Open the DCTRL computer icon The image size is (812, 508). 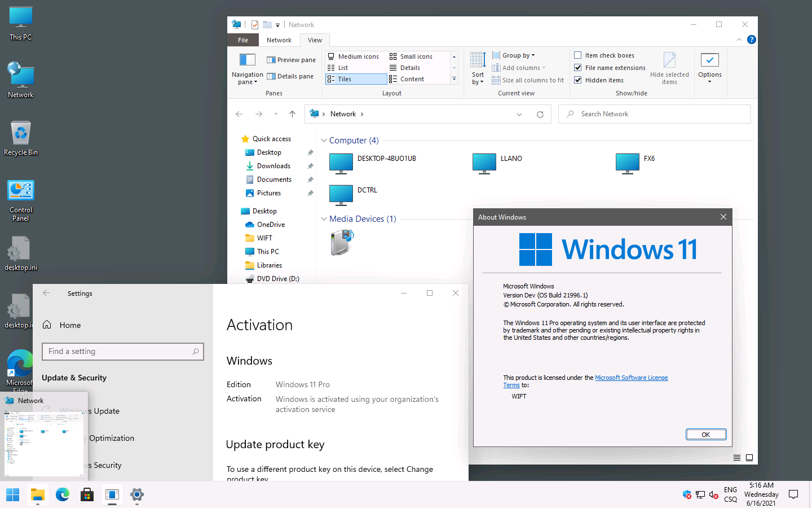click(x=341, y=195)
